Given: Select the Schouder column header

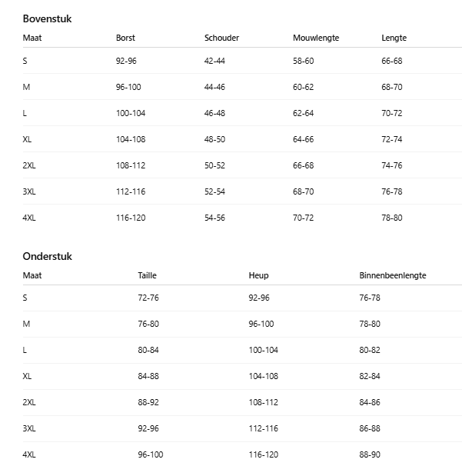Looking at the screenshot, I should (x=221, y=38).
